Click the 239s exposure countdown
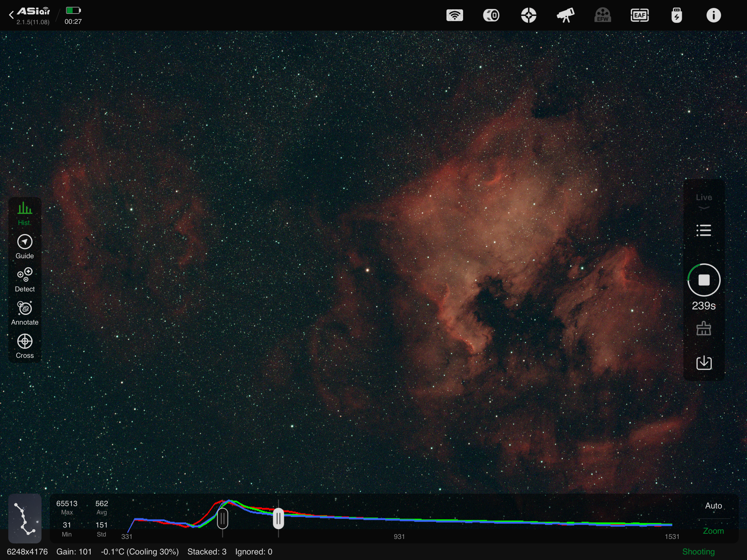The image size is (747, 560). click(704, 306)
